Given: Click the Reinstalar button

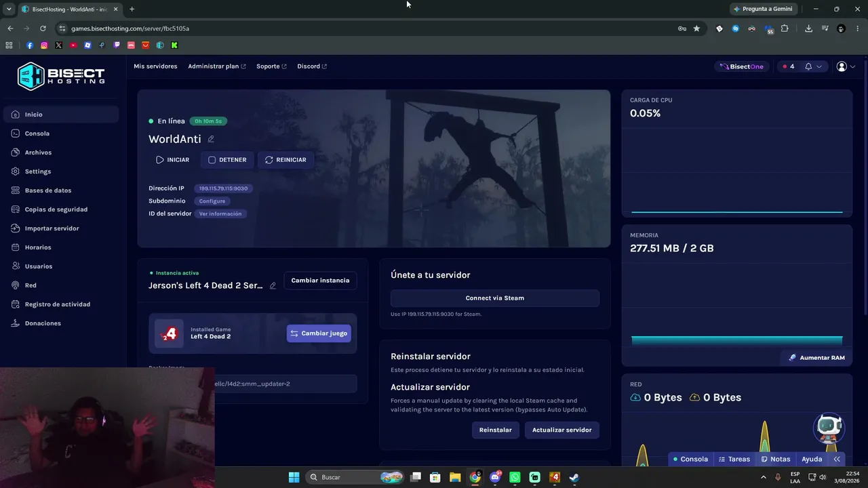Looking at the screenshot, I should (496, 430).
